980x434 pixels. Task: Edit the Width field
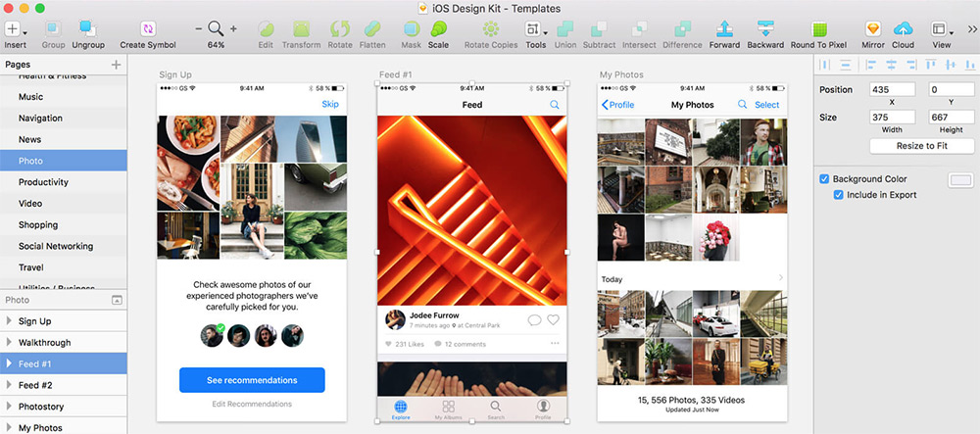892,117
